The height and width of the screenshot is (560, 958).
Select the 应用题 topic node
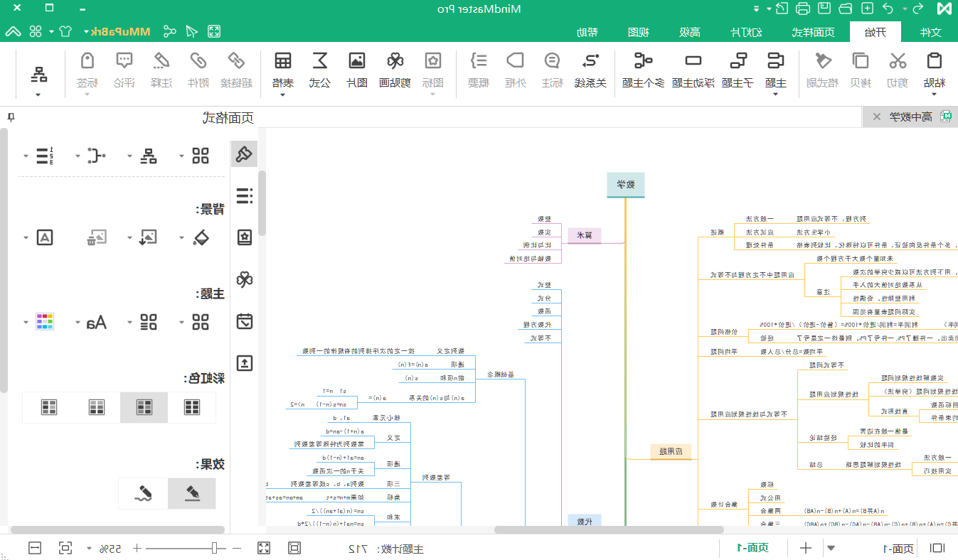pos(671,451)
